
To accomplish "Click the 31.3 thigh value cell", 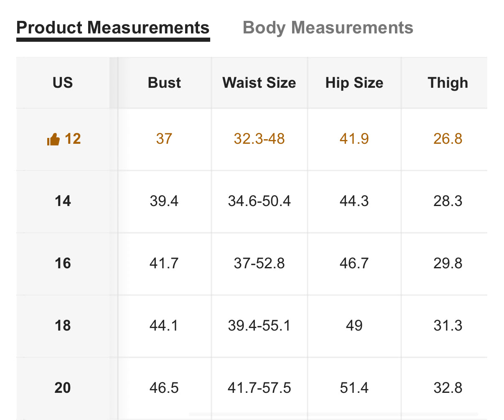I will tap(448, 326).
